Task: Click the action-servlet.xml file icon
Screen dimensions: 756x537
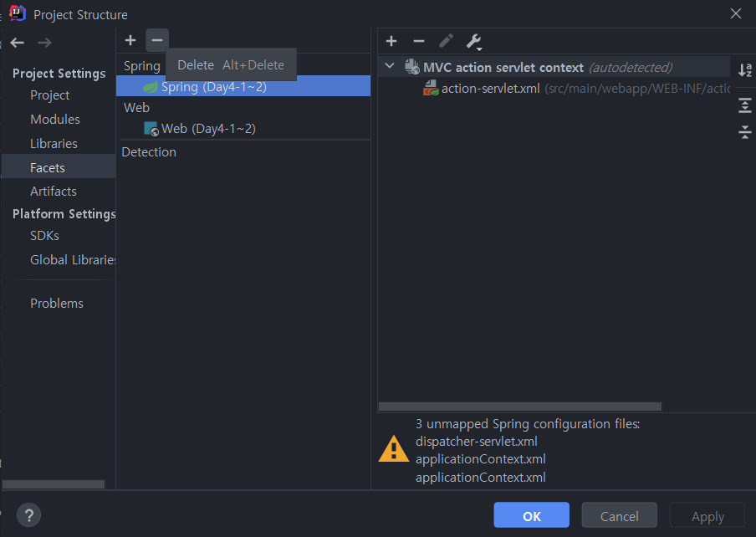Action: pos(431,88)
